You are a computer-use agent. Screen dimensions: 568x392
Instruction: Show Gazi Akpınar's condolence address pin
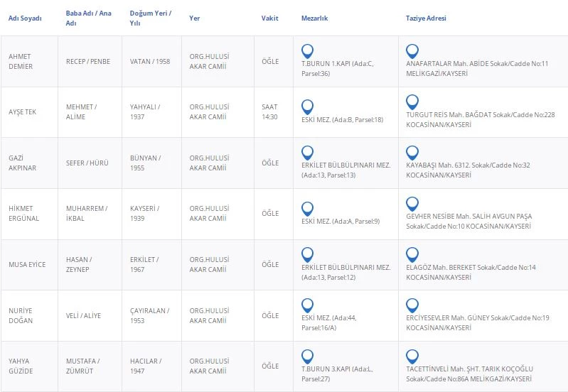(x=412, y=153)
